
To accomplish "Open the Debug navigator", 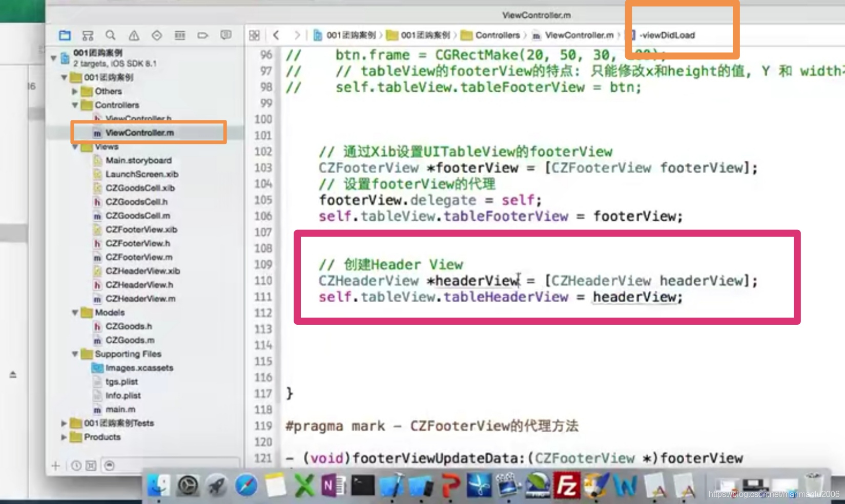I will 180,35.
